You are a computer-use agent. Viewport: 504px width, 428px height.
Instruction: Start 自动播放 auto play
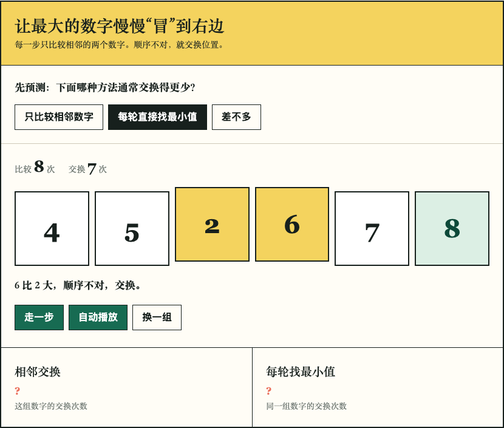point(98,318)
